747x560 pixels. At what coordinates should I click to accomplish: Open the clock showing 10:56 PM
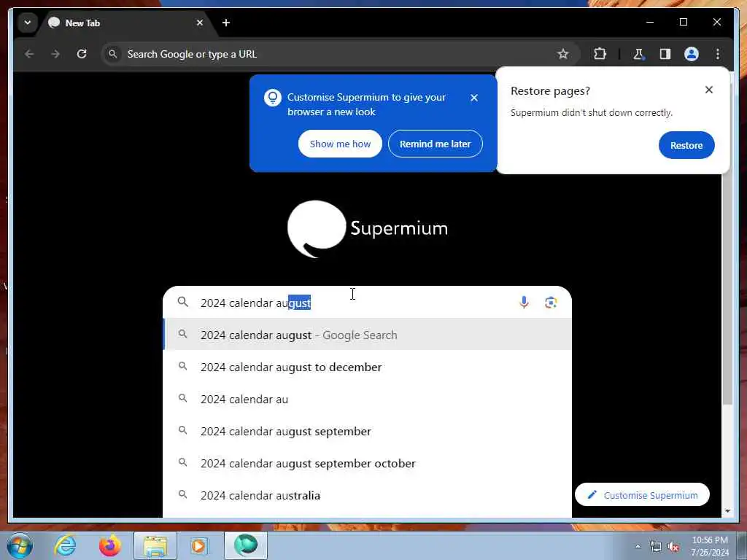(710, 546)
